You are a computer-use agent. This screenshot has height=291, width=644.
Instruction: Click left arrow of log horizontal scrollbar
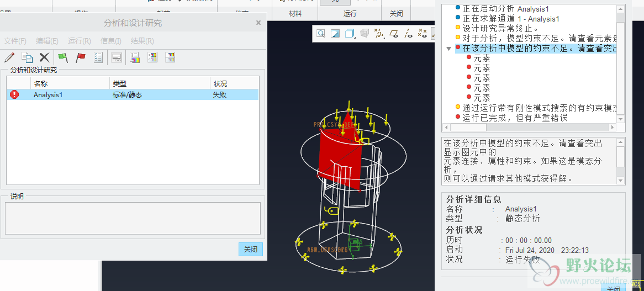pyautogui.click(x=445, y=128)
